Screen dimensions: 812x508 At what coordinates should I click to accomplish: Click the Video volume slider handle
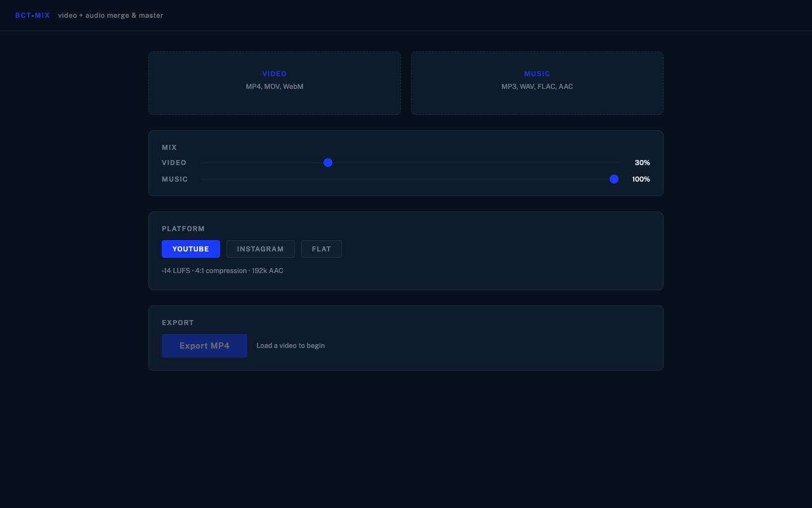pos(328,163)
